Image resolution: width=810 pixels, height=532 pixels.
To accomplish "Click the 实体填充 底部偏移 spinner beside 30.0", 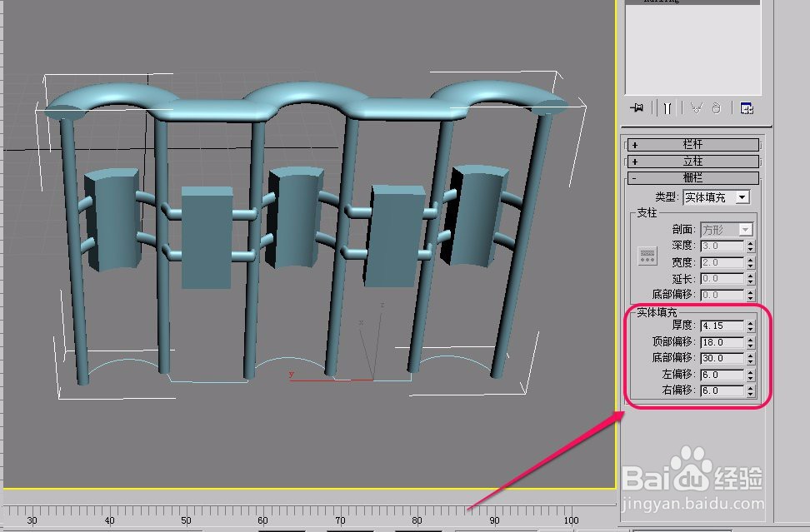I will pyautogui.click(x=751, y=358).
